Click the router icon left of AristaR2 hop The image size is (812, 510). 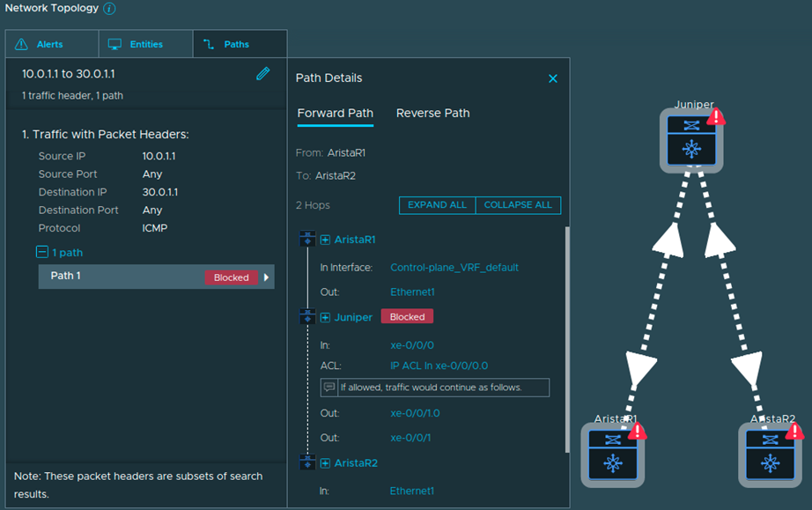click(x=307, y=462)
